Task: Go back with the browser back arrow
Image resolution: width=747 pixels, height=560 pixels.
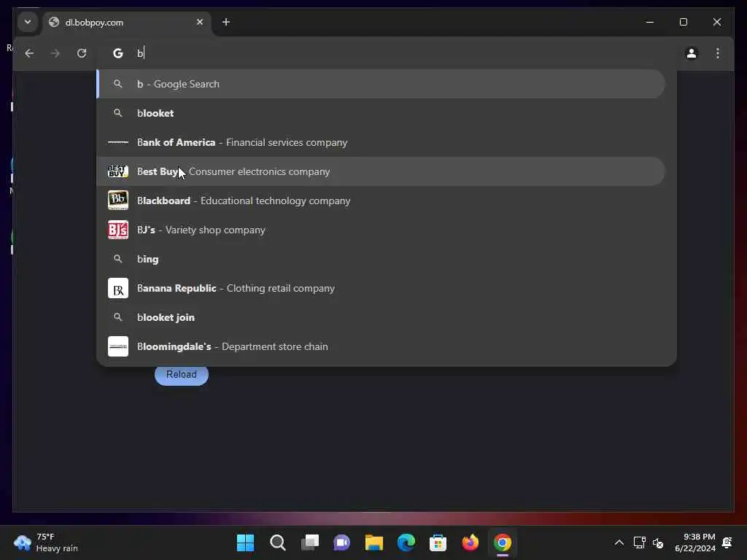Action: [29, 53]
